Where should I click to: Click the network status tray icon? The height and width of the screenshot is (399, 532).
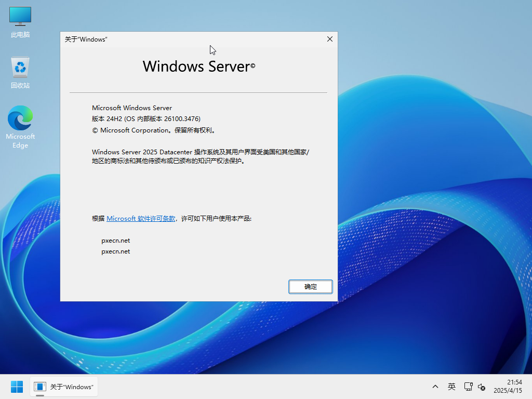468,387
